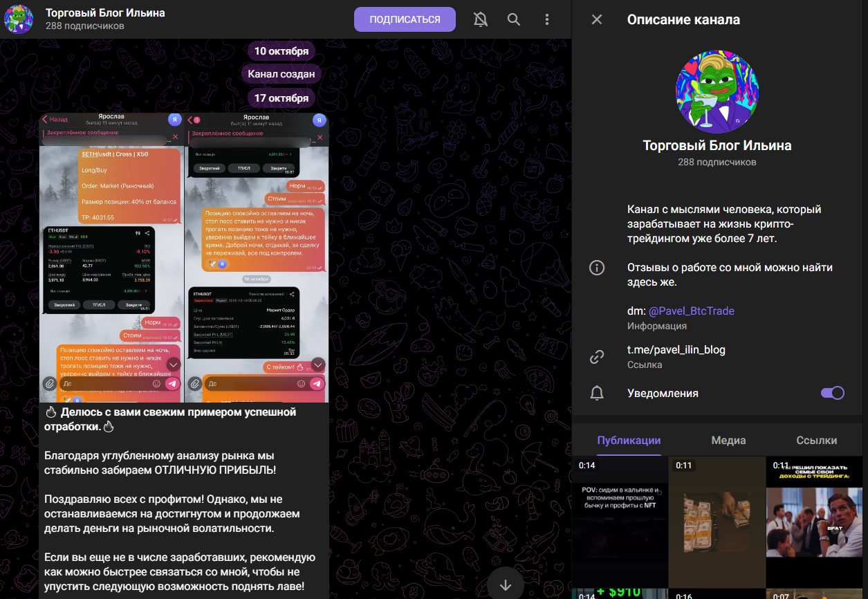Switch to the Публикации tab
Viewport: 868px width, 599px height.
(629, 441)
